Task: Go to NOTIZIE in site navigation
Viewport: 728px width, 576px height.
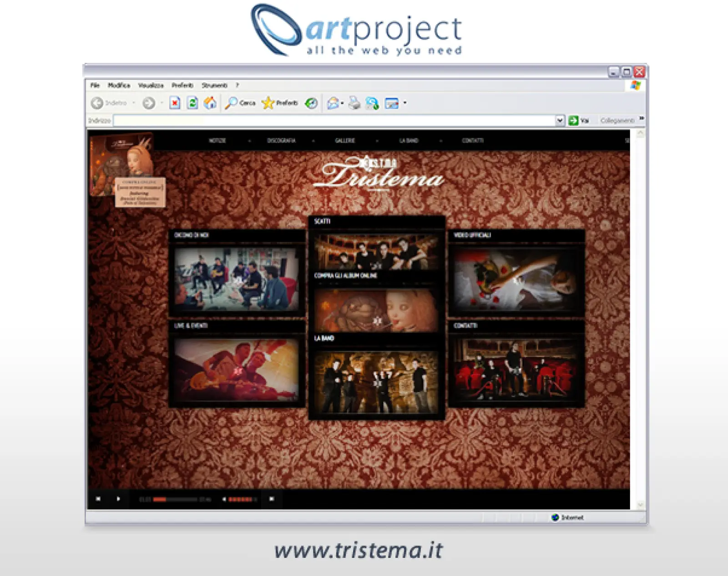Action: (x=217, y=141)
